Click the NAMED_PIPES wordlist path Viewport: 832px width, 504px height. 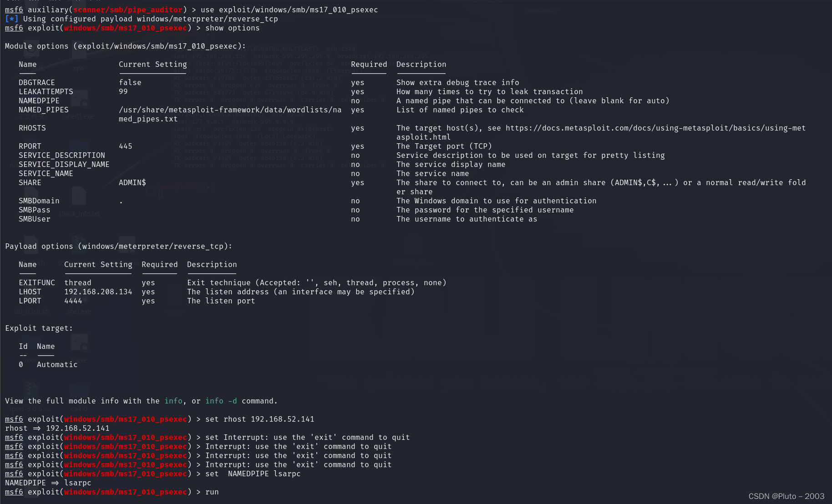point(230,115)
